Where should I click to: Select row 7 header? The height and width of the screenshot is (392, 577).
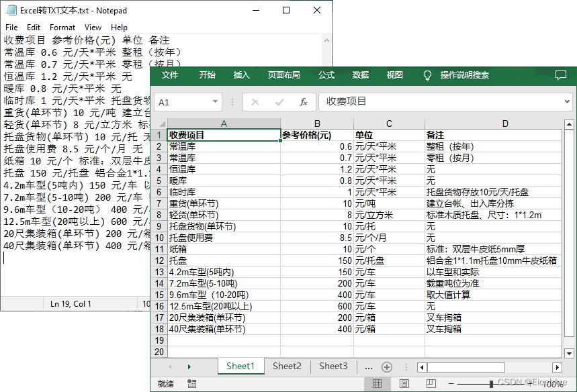point(159,203)
